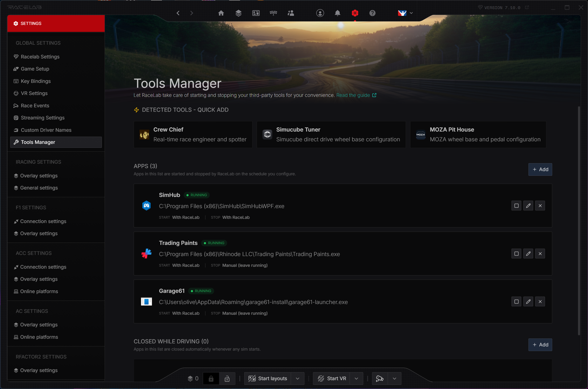
Task: Click the Start VR button
Action: pos(332,379)
